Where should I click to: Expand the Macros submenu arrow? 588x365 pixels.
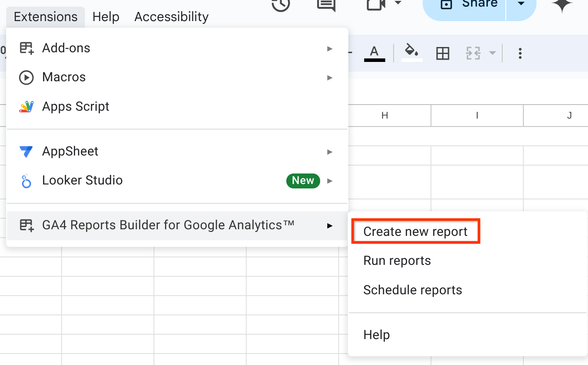(330, 77)
